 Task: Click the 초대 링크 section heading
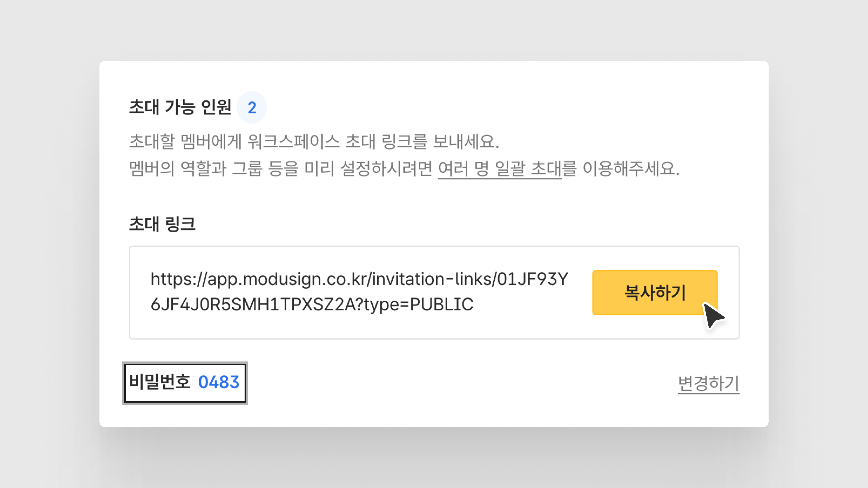point(162,224)
